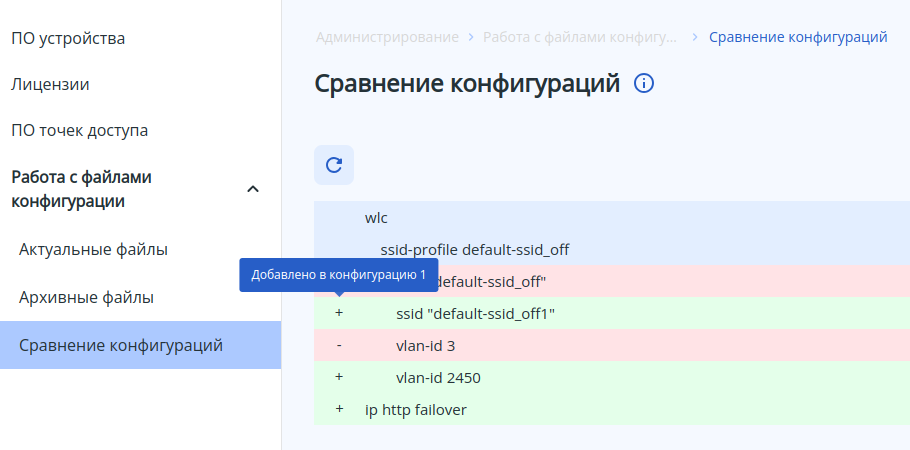The height and width of the screenshot is (450, 910).
Task: Click the Работа с файлами конфигурации sidebar heading
Action: (x=81, y=189)
